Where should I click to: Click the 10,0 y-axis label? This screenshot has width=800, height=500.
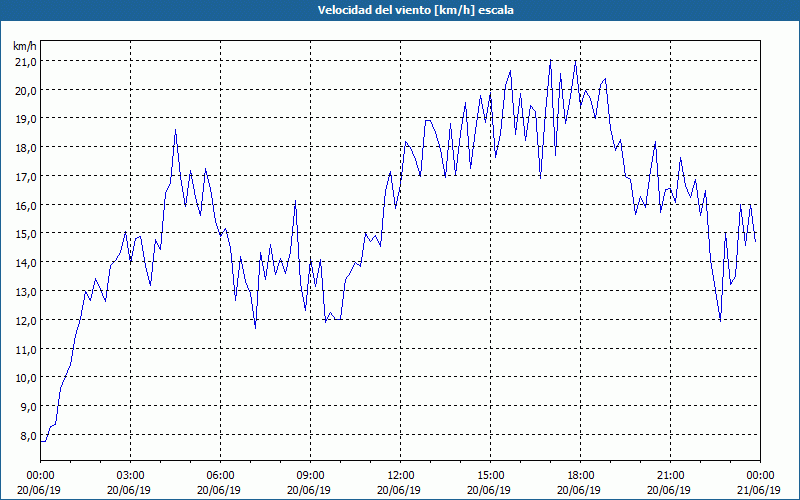[26, 378]
